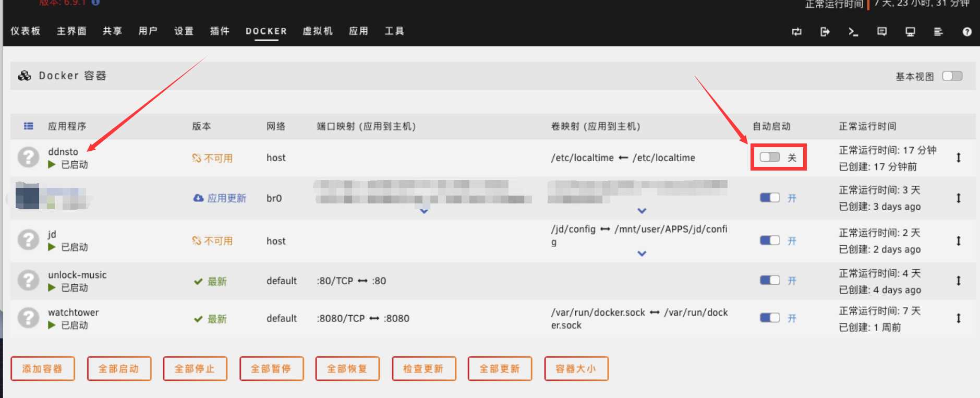
Task: Open the 插件 menu
Action: pos(220,31)
